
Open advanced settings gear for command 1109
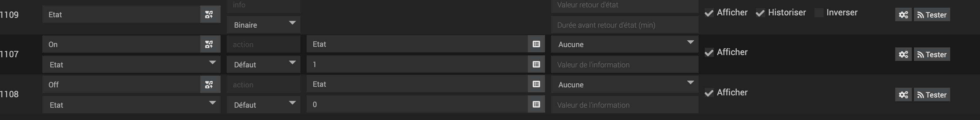pyautogui.click(x=903, y=15)
